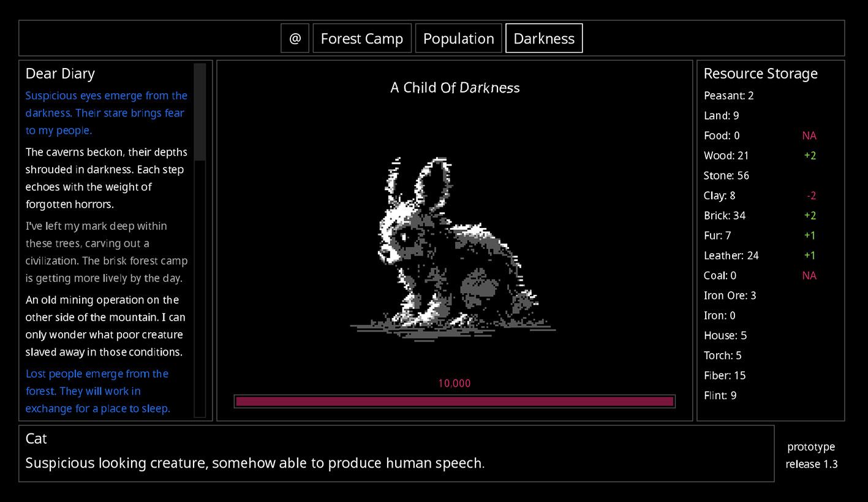The height and width of the screenshot is (502, 868).
Task: Select the Peasant resource row
Action: (729, 96)
